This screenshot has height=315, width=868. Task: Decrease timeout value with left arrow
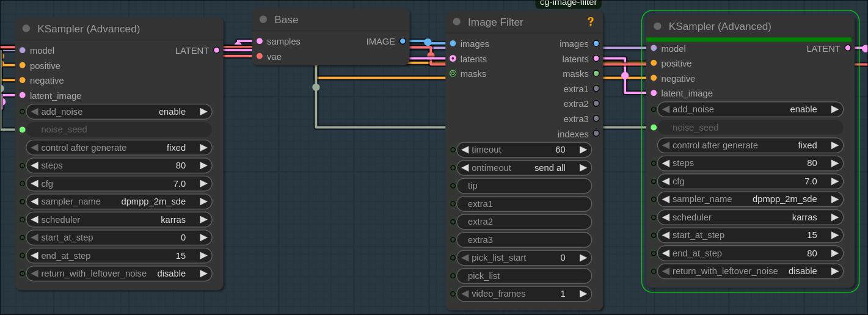coord(465,150)
